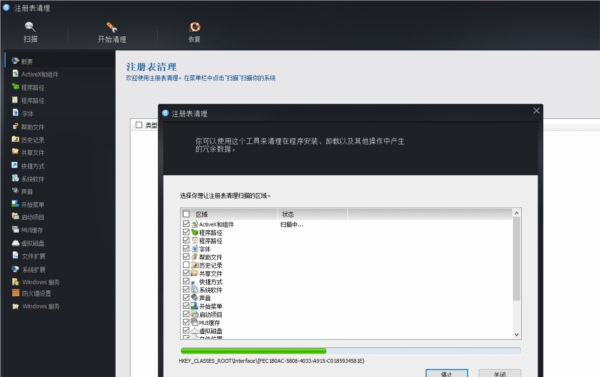
Task: Select 声音 in the left sidebar
Action: click(x=22, y=191)
